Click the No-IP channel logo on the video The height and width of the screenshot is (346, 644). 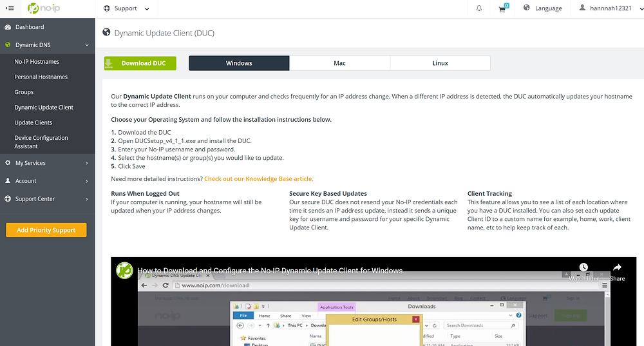(x=124, y=271)
